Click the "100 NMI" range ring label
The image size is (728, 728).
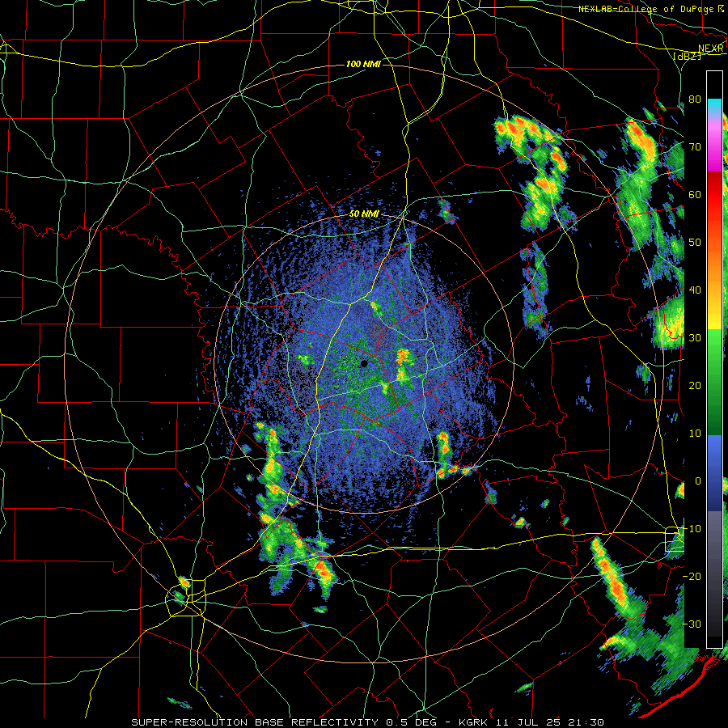pyautogui.click(x=363, y=64)
